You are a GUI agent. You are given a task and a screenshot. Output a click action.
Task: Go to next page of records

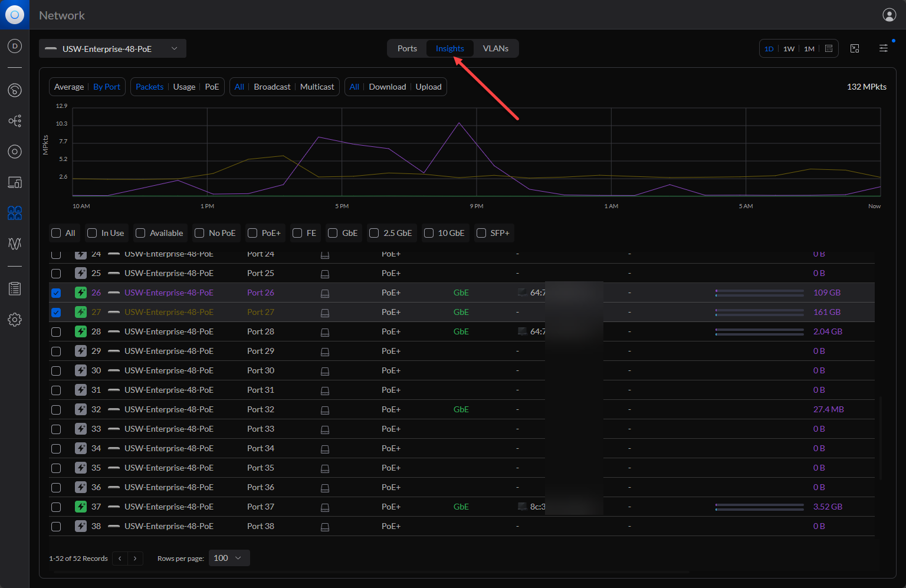point(135,559)
